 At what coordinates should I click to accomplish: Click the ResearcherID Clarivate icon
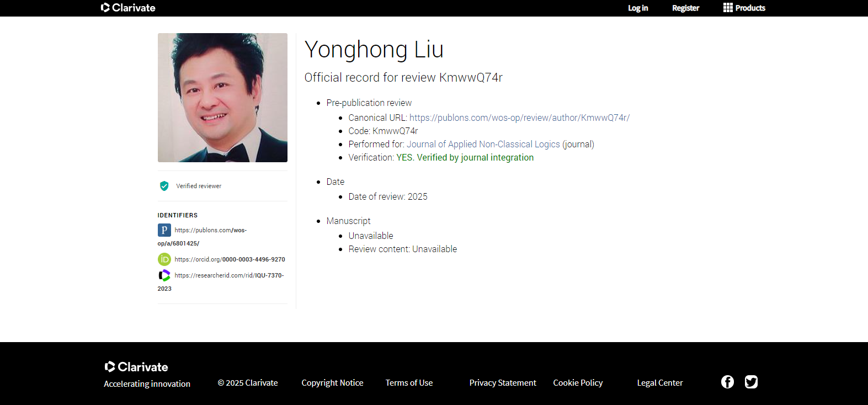point(164,275)
